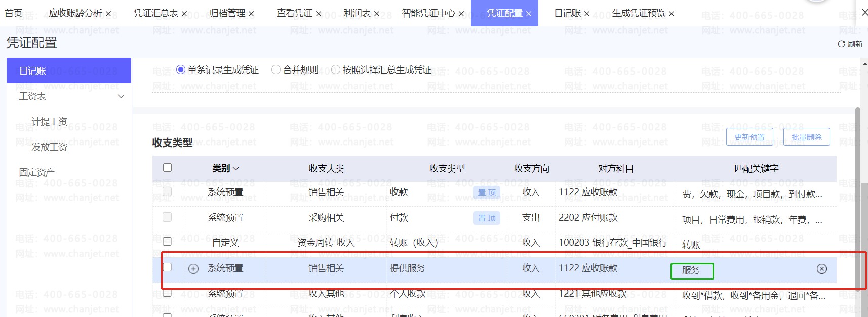Switch to the 应收账龄分析 tab
The image size is (868, 317).
click(75, 13)
